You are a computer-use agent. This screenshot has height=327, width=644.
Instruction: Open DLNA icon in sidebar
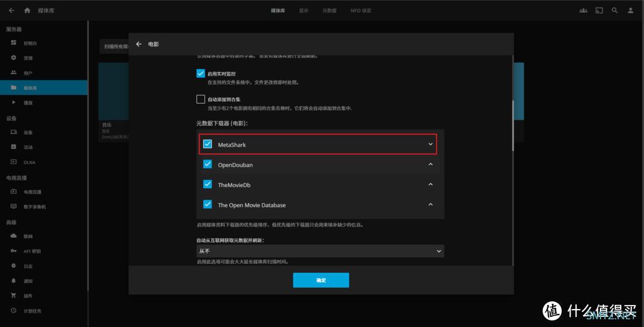(x=14, y=162)
